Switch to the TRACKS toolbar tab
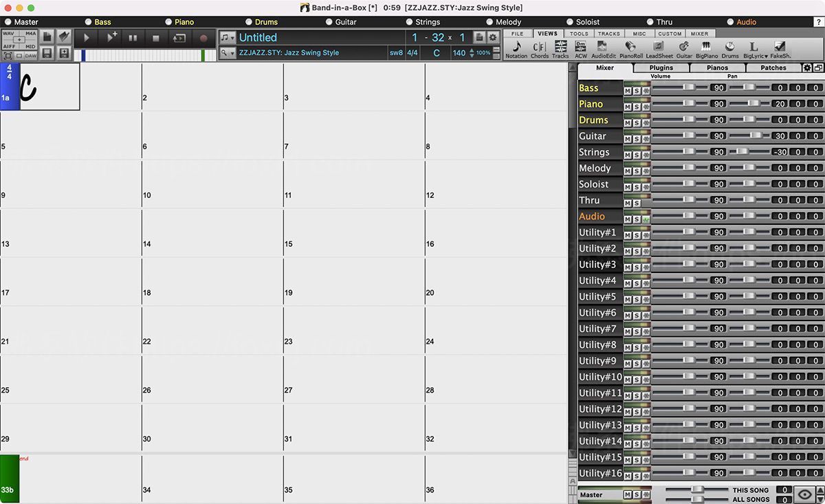The image size is (825, 504). pyautogui.click(x=608, y=34)
